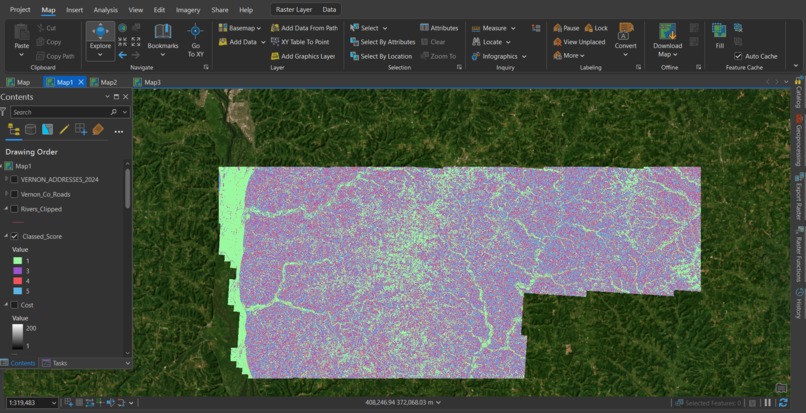Click the Paste clipboard icon
This screenshot has width=806, height=413.
22,32
